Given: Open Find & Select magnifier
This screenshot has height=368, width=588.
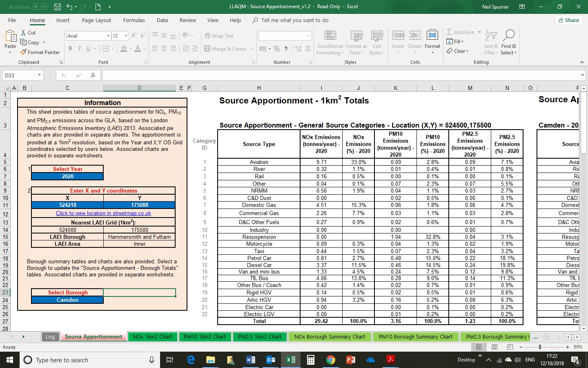Looking at the screenshot, I should pyautogui.click(x=509, y=42).
